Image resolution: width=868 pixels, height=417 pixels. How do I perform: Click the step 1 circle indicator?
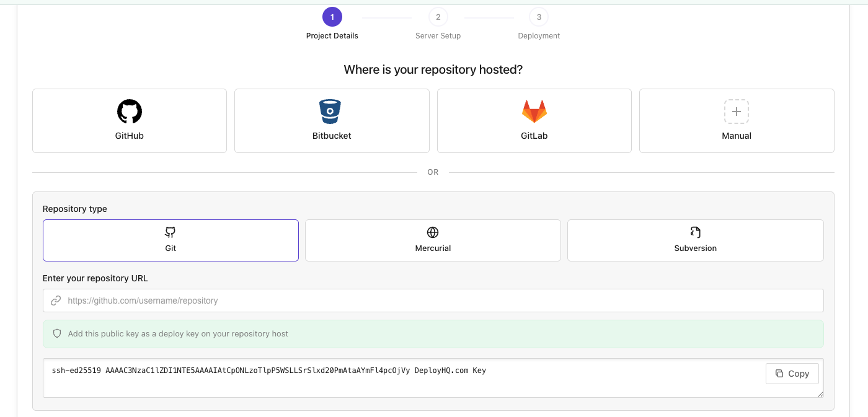[332, 17]
